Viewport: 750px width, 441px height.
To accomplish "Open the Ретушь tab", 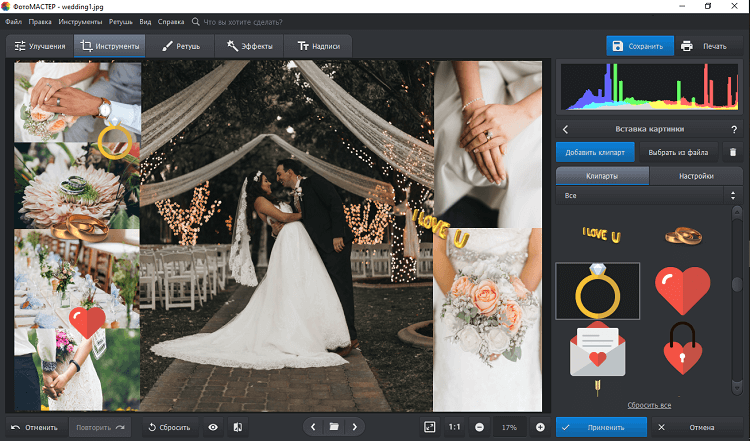I will pyautogui.click(x=180, y=46).
